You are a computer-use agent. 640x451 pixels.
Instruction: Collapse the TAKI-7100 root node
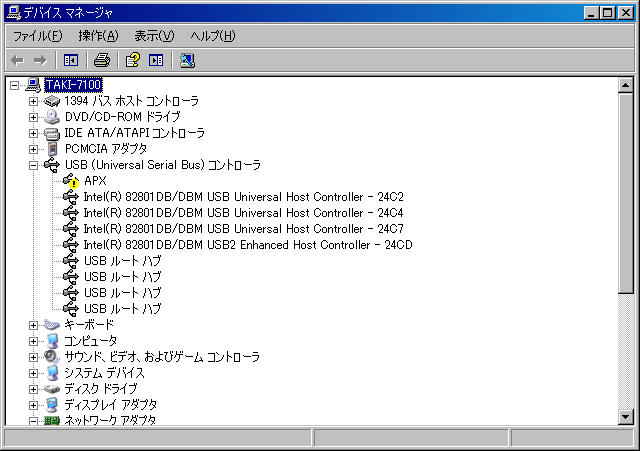point(14,85)
